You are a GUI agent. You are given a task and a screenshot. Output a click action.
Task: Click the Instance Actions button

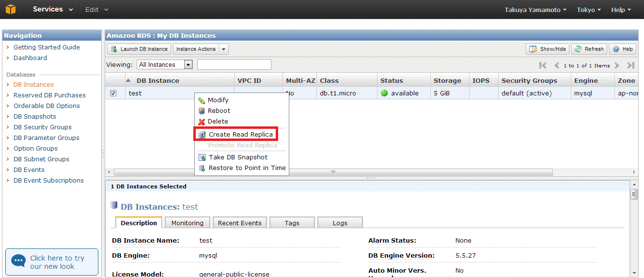click(196, 49)
